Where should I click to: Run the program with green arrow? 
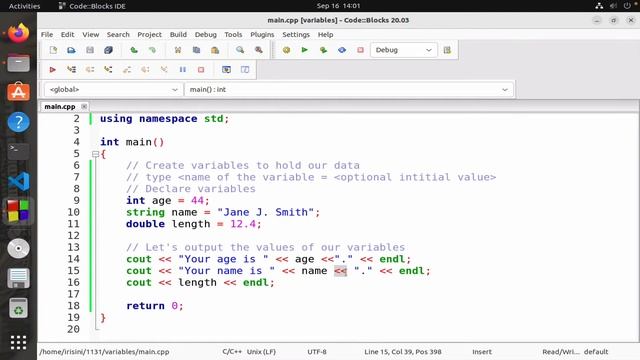click(x=304, y=50)
